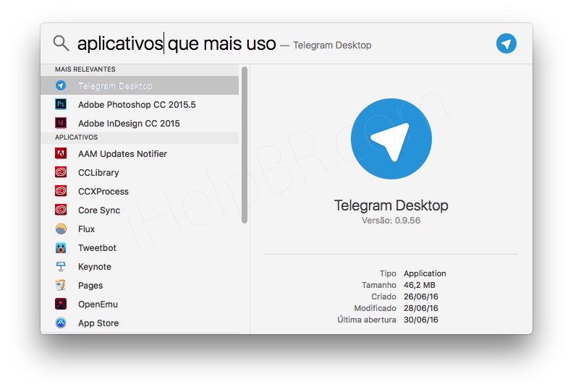Screen dimensions: 573x392
Task: Choose Flux from the results
Action: [x=140, y=229]
